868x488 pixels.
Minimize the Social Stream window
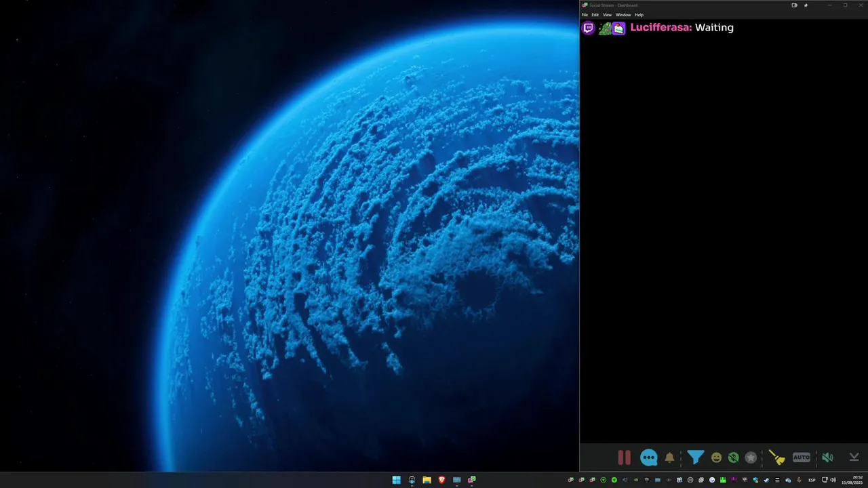(830, 5)
